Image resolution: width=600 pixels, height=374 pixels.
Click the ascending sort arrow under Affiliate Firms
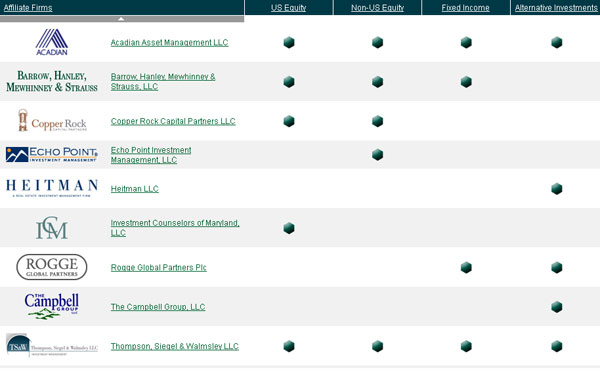121,19
